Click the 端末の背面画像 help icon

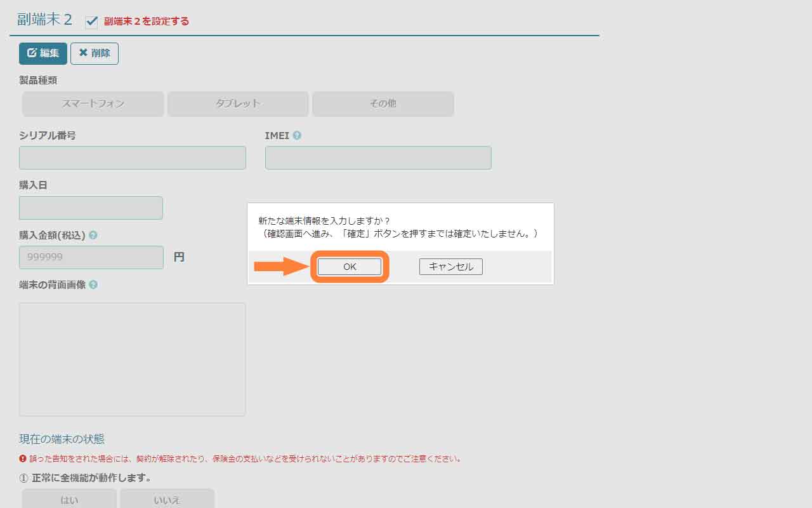coord(93,284)
